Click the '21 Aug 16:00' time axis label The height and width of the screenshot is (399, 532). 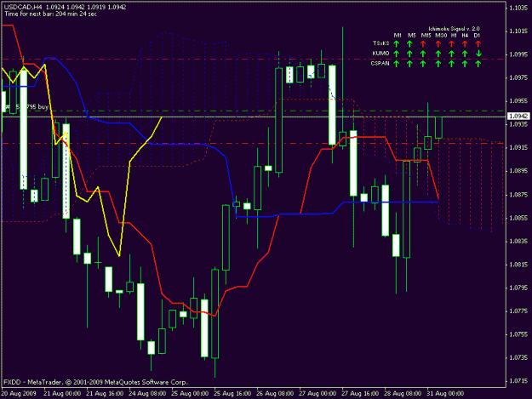tap(105, 394)
